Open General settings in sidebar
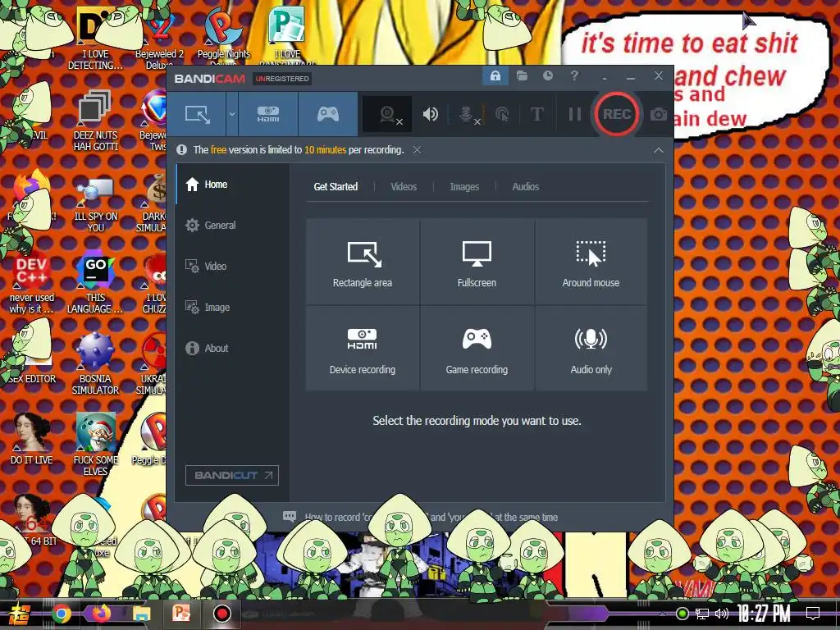Image resolution: width=840 pixels, height=630 pixels. click(232, 225)
